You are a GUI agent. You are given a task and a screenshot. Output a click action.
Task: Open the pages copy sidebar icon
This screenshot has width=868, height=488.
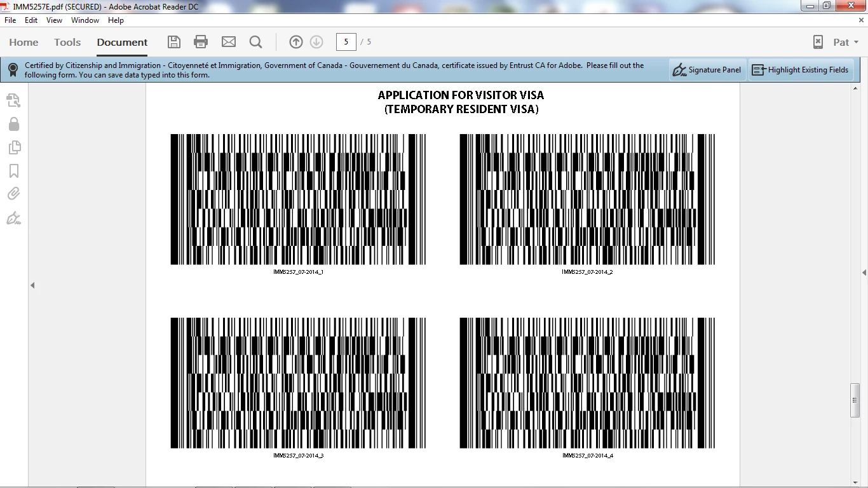(14, 147)
